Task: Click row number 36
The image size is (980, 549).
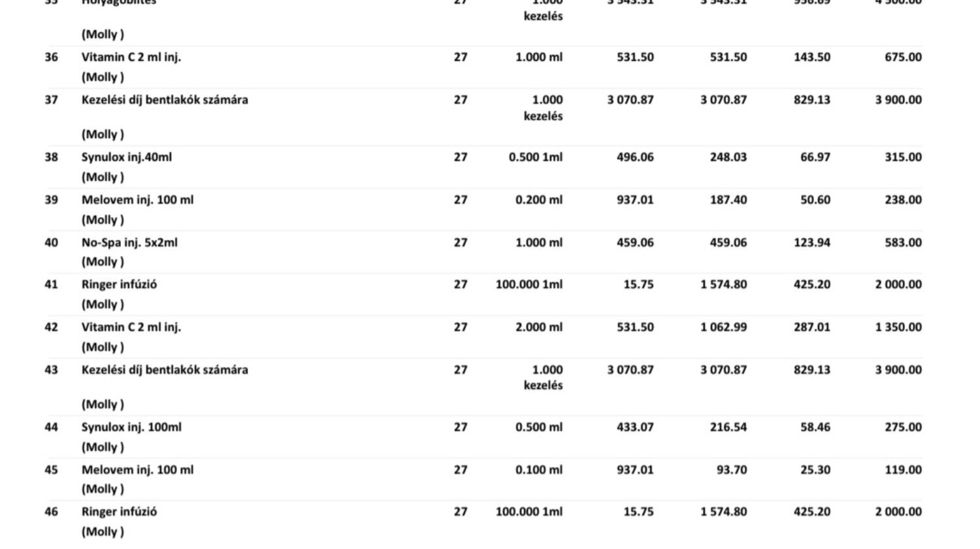Action: pyautogui.click(x=51, y=58)
